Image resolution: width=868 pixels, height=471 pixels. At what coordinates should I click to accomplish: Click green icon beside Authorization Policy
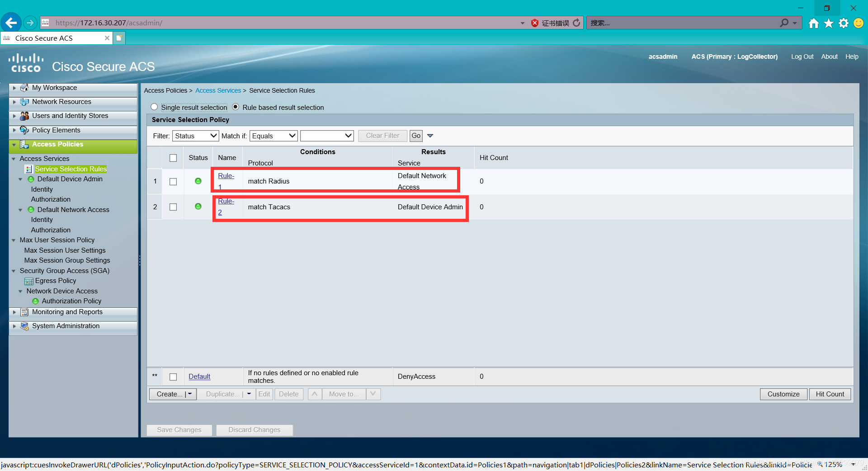(35, 301)
